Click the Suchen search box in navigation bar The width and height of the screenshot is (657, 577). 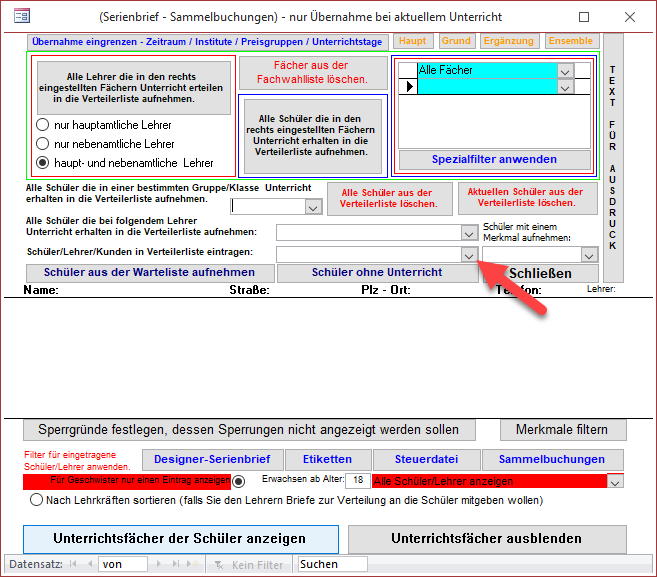tap(332, 564)
